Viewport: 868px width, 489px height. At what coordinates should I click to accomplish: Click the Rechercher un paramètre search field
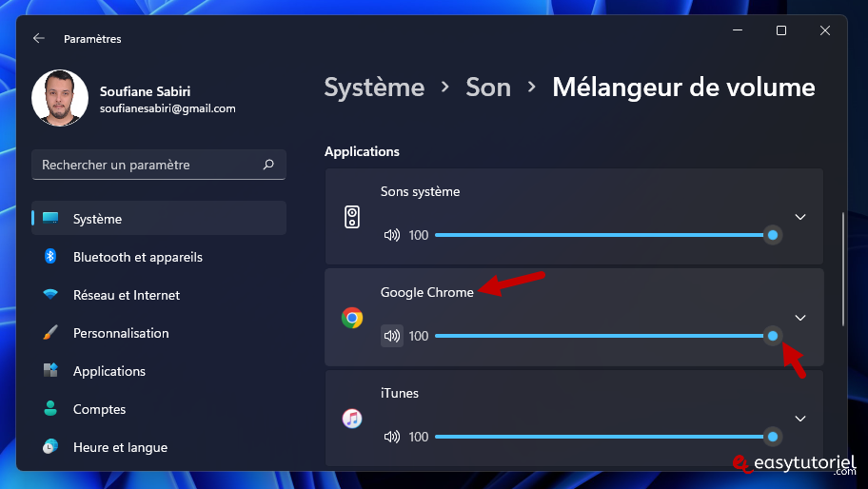(159, 165)
